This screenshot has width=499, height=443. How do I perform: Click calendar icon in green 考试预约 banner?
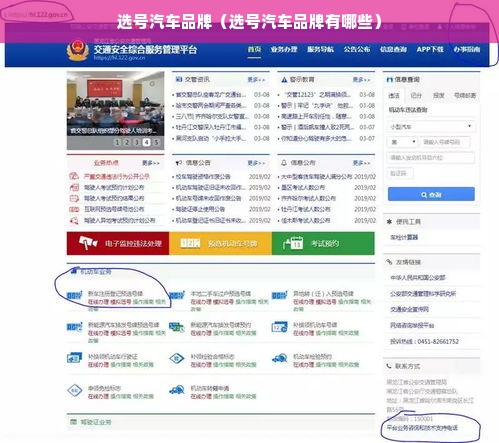pos(293,243)
